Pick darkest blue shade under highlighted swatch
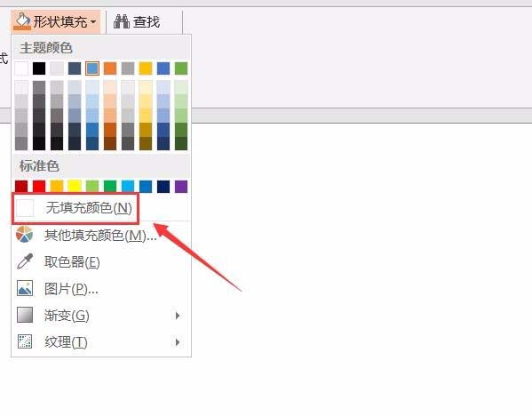Viewport: 532px width, 417px height. point(92,143)
